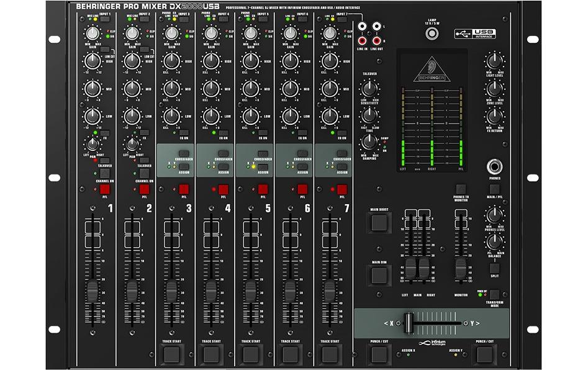
Task: Click the channel 2 High EQ knob
Action: (x=132, y=61)
